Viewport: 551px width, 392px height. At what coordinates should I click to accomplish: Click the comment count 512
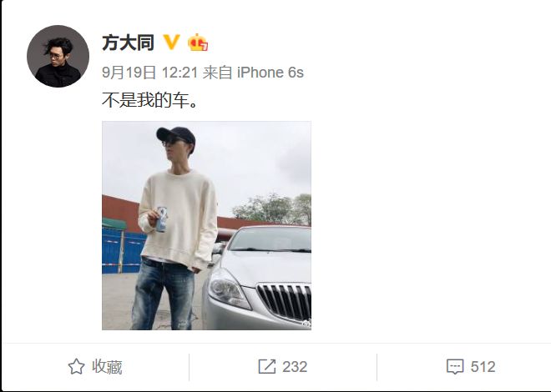point(483,367)
